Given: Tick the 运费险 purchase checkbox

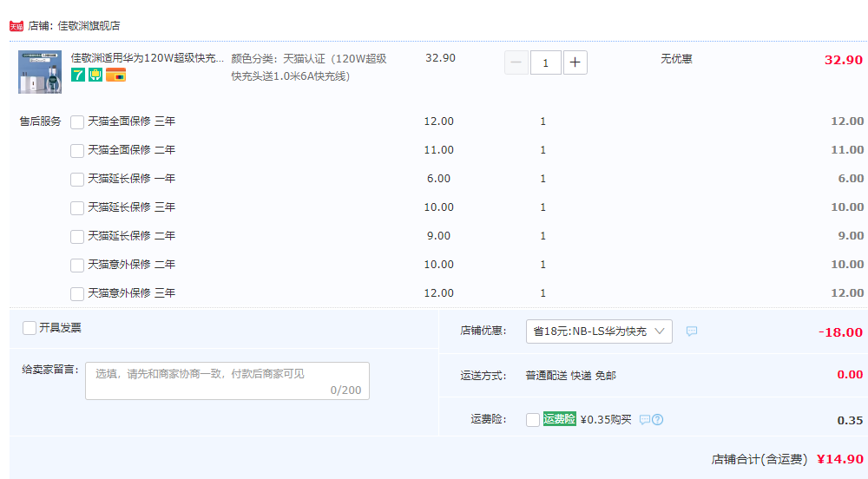Looking at the screenshot, I should pyautogui.click(x=533, y=420).
